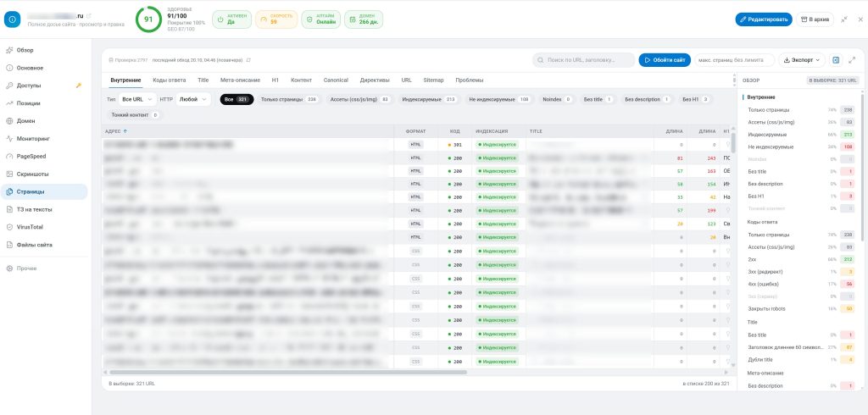Switch to the Sitemap tab
This screenshot has width=868, height=415.
tap(433, 80)
